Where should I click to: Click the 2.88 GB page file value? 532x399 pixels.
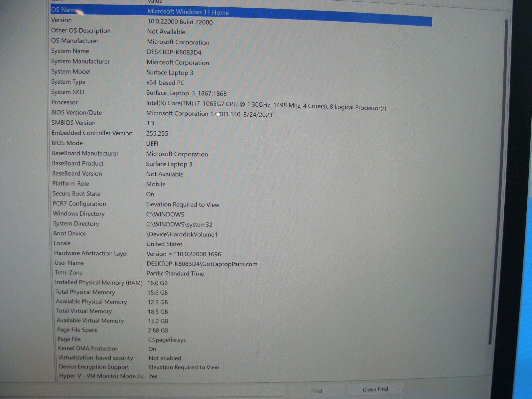(x=158, y=331)
